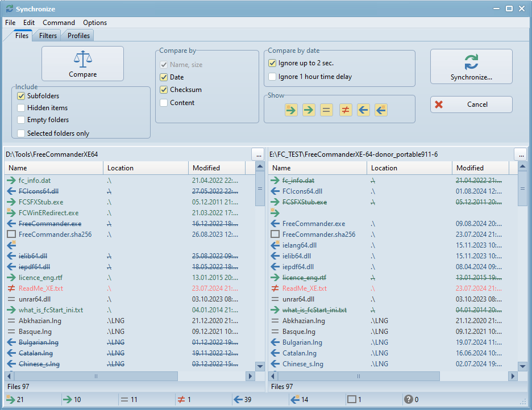
Task: Toggle the not-equal files show filter
Action: (x=346, y=110)
